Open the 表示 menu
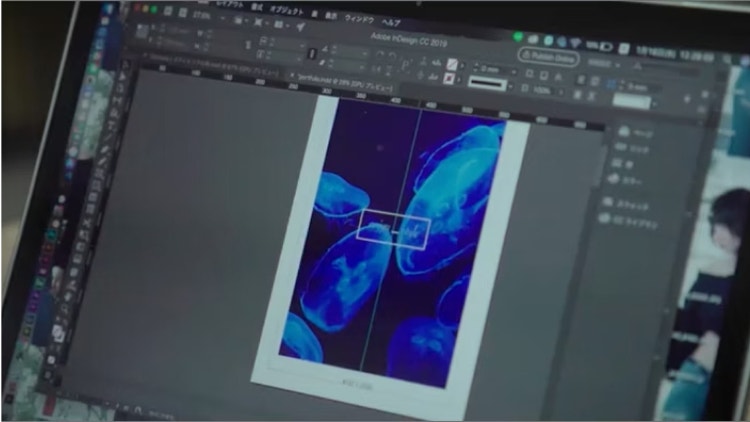Screen dimensions: 750x422 pos(331,16)
